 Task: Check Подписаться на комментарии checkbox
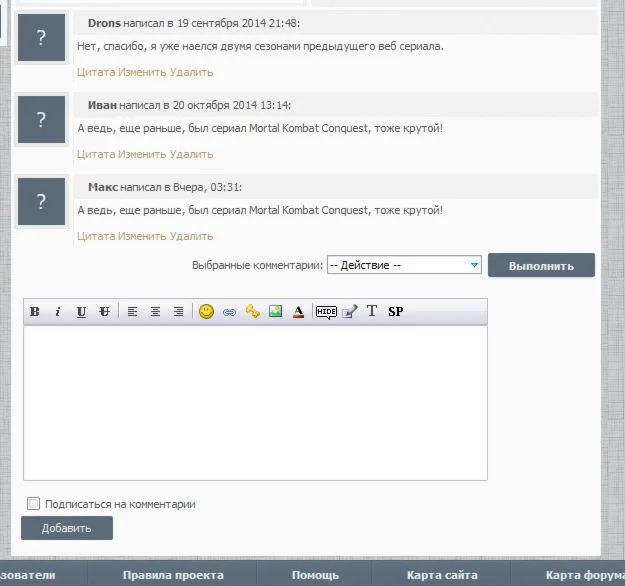[33, 503]
